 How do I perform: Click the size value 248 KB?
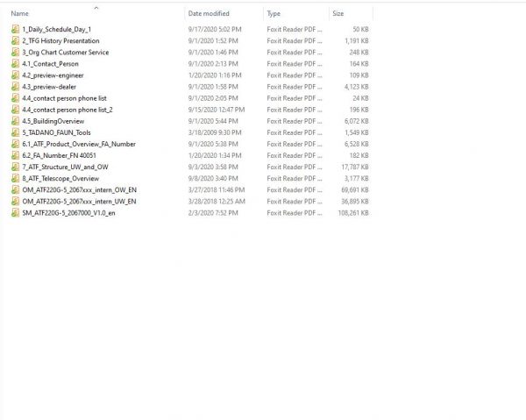click(359, 53)
